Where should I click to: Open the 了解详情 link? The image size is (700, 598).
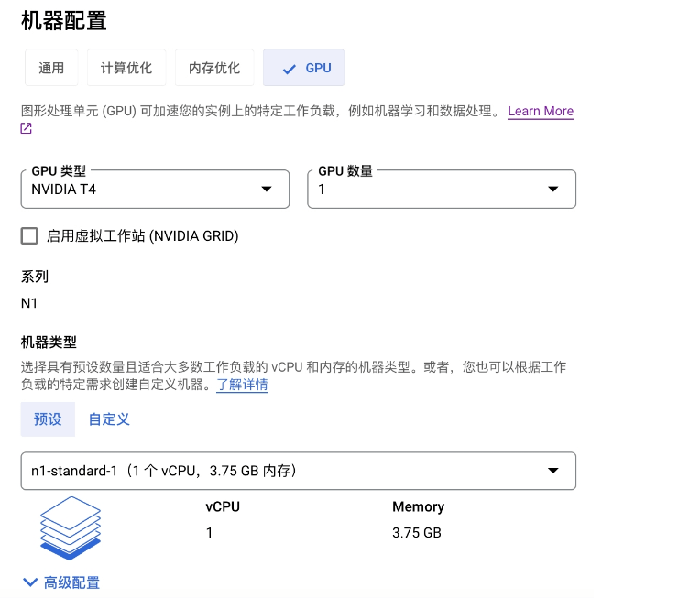242,385
